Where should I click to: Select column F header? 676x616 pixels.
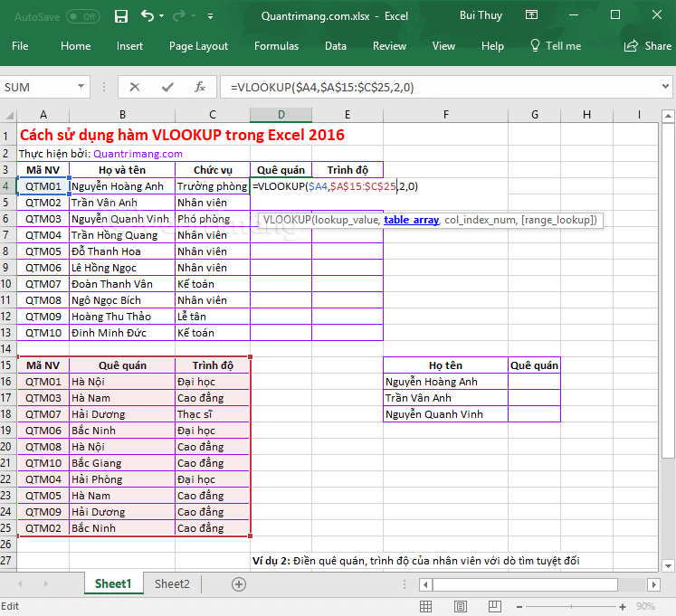(x=446, y=115)
